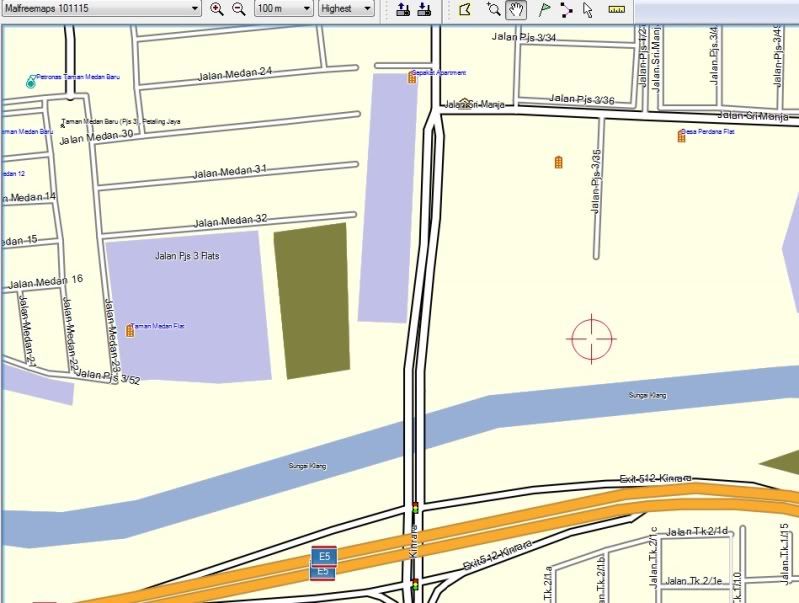The width and height of the screenshot is (799, 603).
Task: Click the send to device icon
Action: tap(402, 9)
